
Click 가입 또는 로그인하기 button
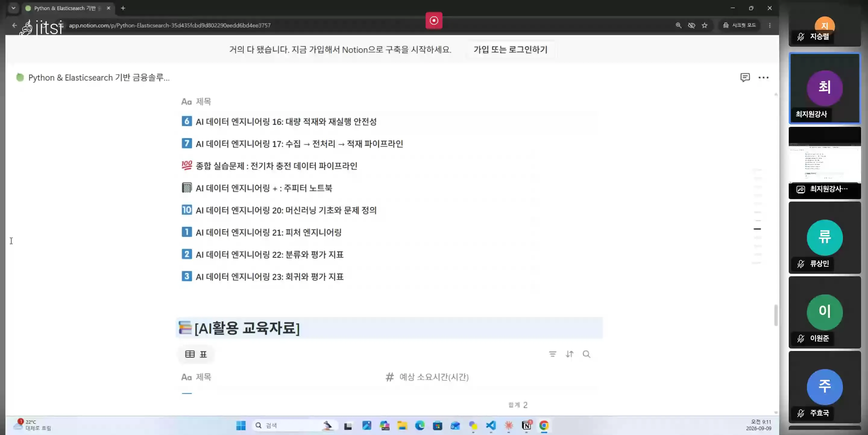[x=510, y=49]
